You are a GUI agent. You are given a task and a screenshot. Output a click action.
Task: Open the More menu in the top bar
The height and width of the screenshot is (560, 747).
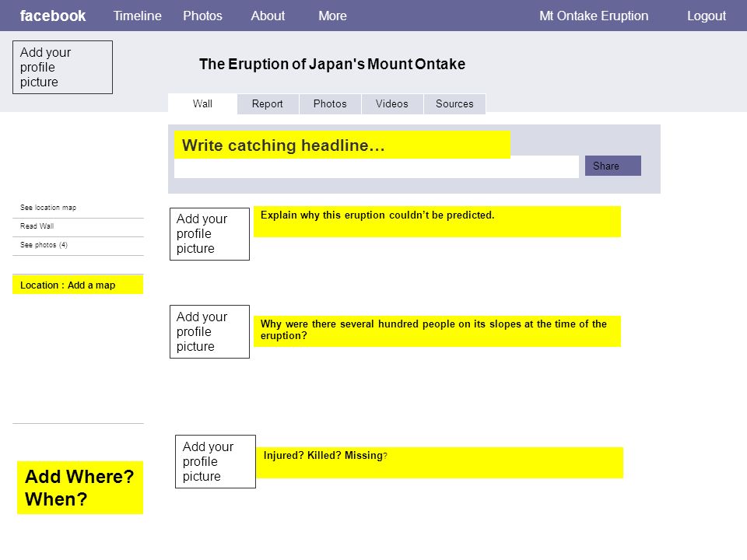332,16
